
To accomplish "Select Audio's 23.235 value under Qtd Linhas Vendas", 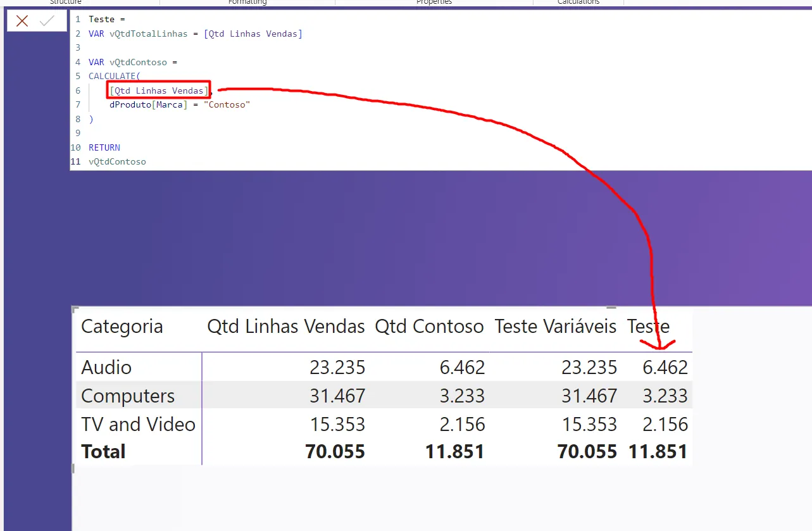I will tap(337, 367).
